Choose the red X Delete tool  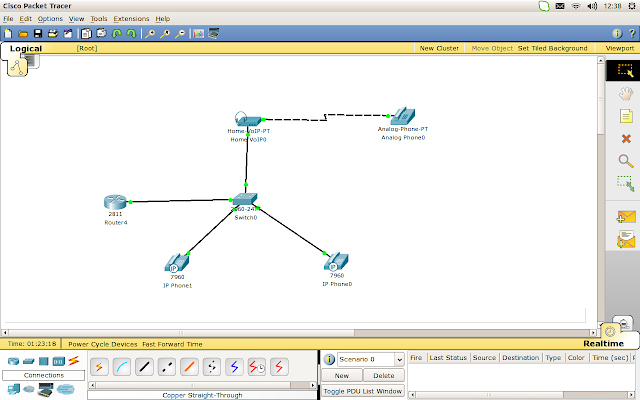(x=626, y=139)
